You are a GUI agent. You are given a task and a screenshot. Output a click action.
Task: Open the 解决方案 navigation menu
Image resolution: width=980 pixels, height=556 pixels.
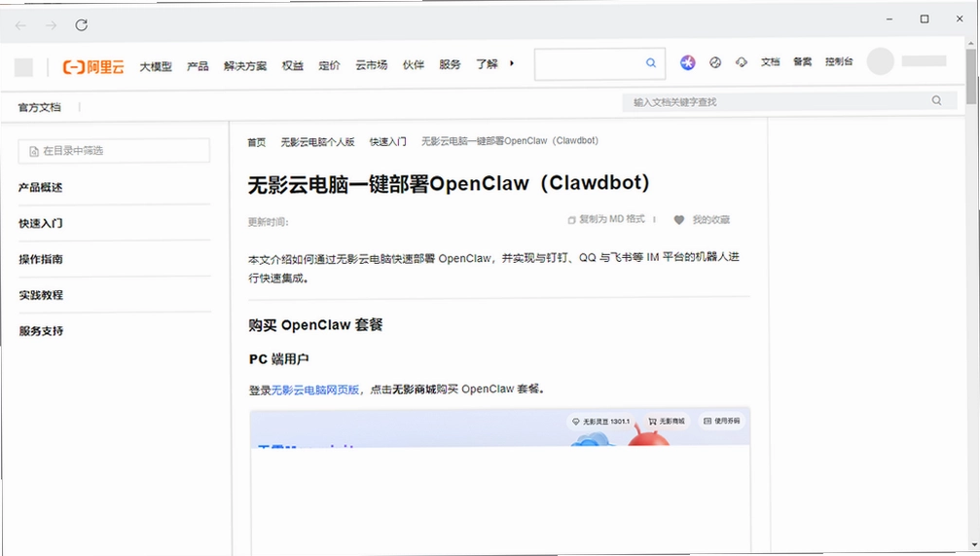(245, 65)
